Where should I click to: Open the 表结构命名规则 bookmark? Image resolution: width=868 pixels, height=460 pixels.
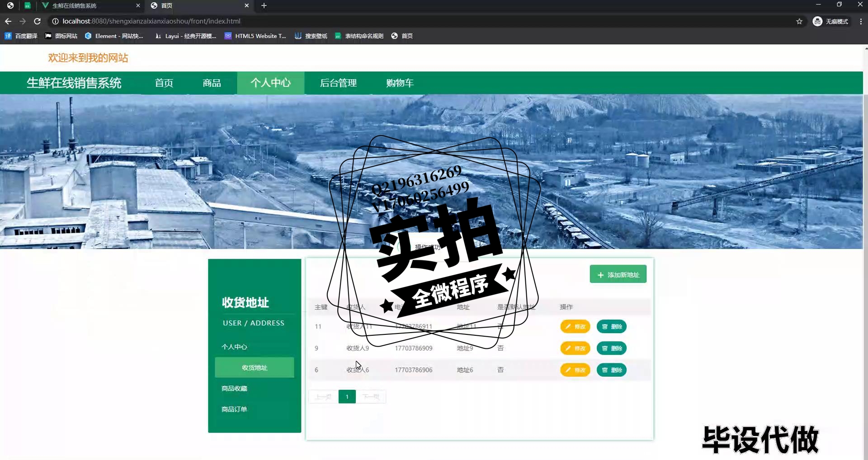tap(359, 36)
